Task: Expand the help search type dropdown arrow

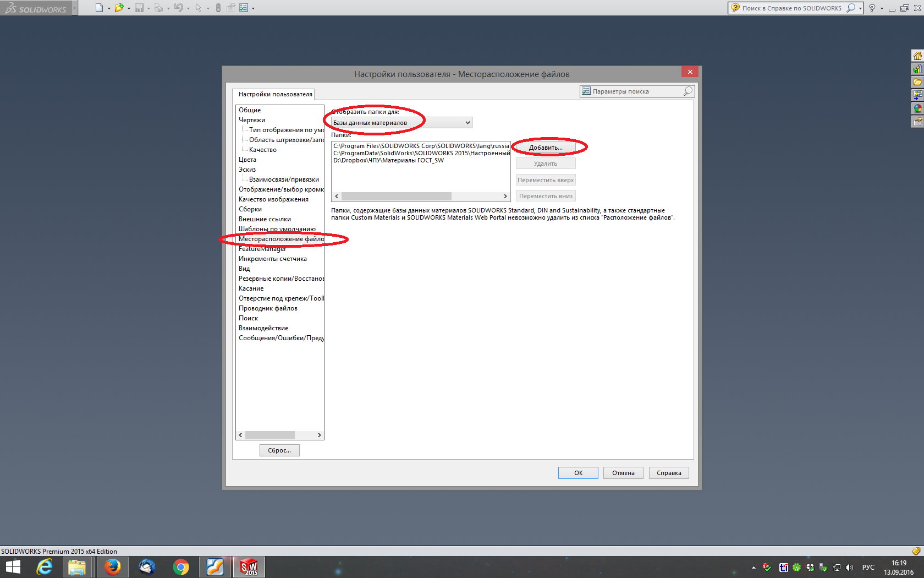Action: [x=860, y=8]
